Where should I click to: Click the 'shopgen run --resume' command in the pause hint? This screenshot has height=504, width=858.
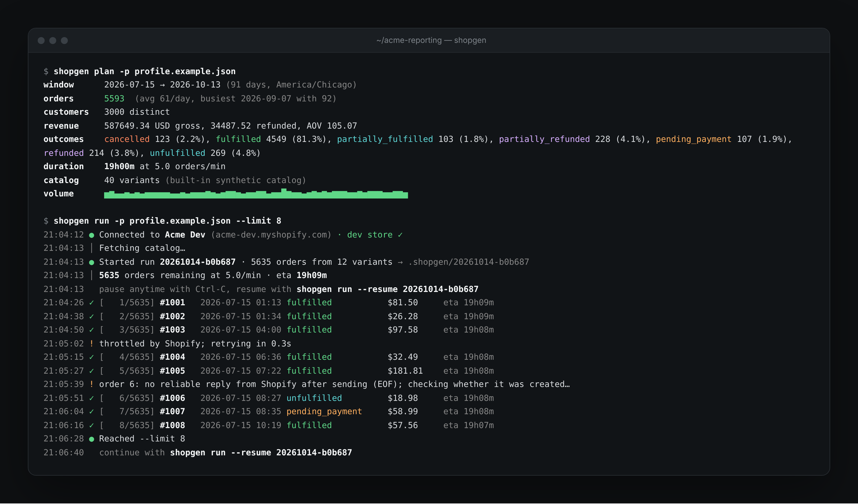pyautogui.click(x=347, y=289)
